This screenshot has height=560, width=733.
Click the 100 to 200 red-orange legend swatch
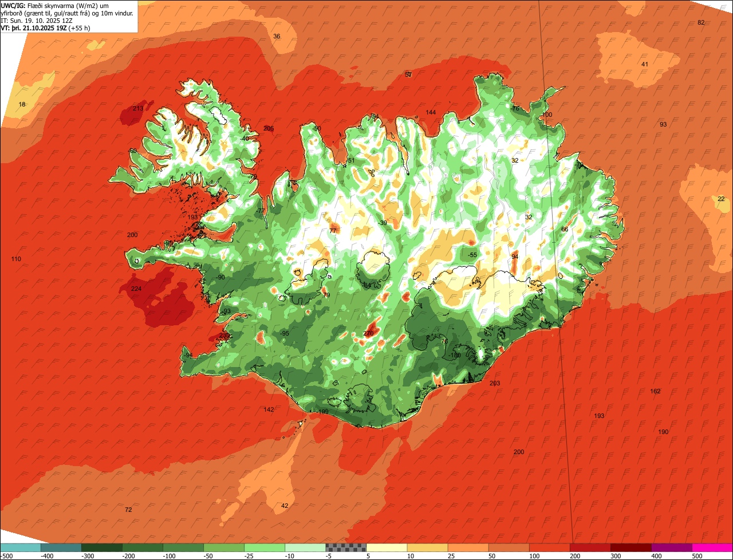point(549,547)
